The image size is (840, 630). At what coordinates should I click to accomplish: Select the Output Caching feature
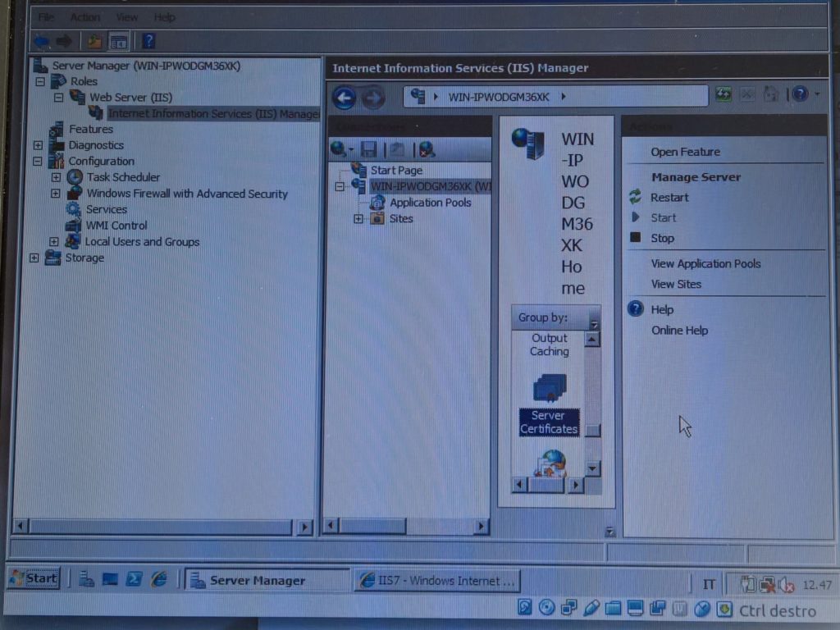549,345
